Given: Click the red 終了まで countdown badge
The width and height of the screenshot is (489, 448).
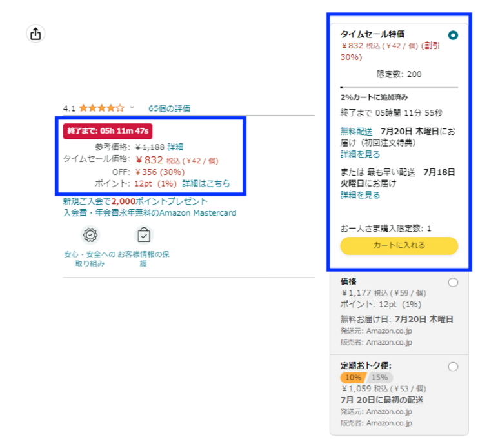Looking at the screenshot, I should tap(108, 131).
